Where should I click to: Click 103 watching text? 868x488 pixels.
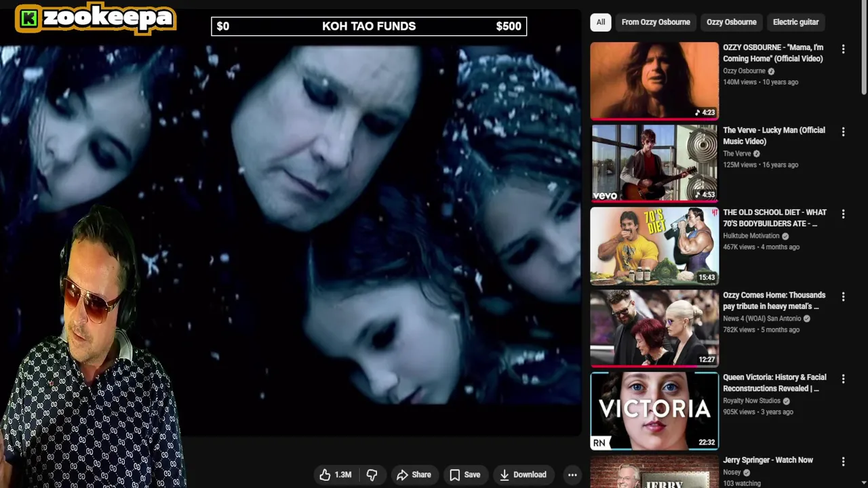click(x=741, y=483)
